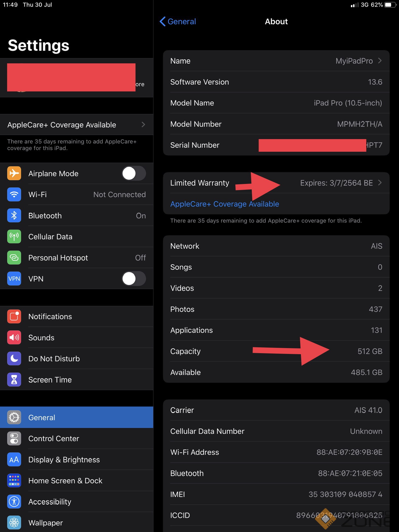The height and width of the screenshot is (532, 399).
Task: Go back to General
Action: 178,22
